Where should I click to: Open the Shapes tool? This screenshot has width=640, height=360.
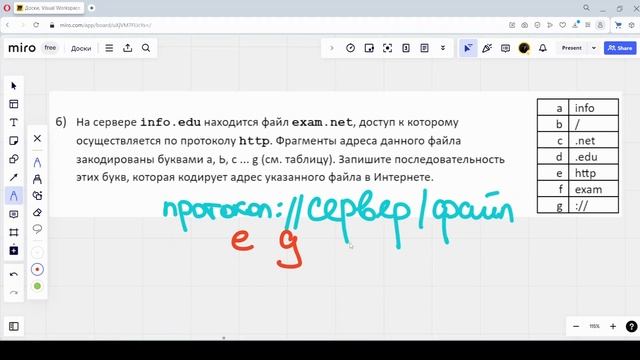pos(14,159)
